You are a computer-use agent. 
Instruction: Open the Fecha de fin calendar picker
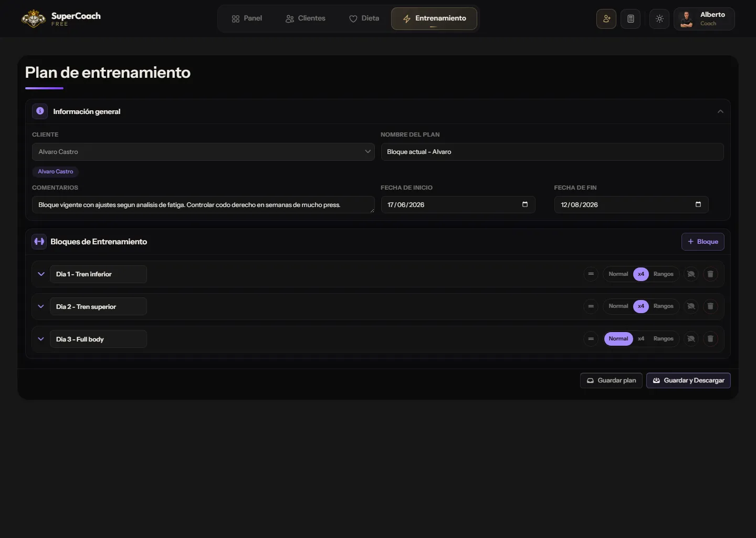pyautogui.click(x=698, y=204)
